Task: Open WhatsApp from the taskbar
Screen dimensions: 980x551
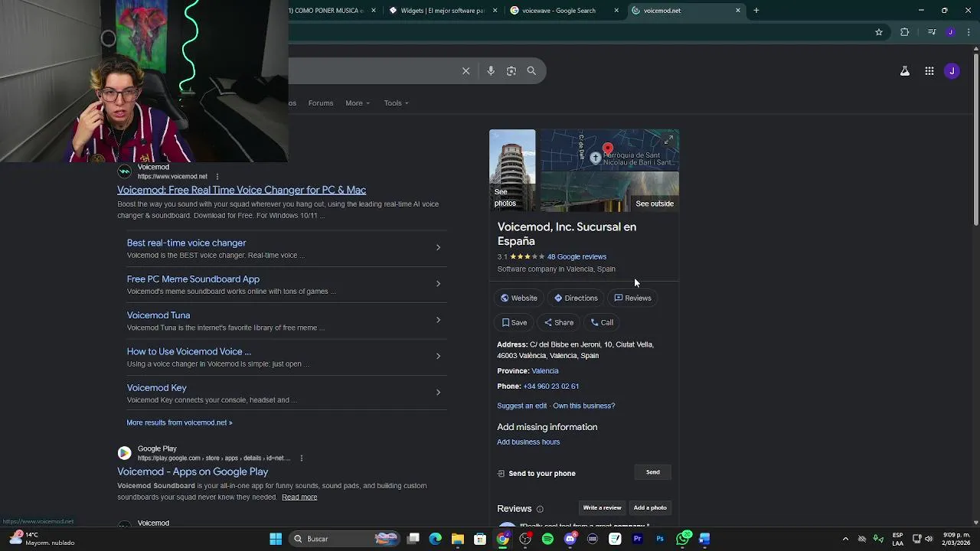Action: pos(683,539)
